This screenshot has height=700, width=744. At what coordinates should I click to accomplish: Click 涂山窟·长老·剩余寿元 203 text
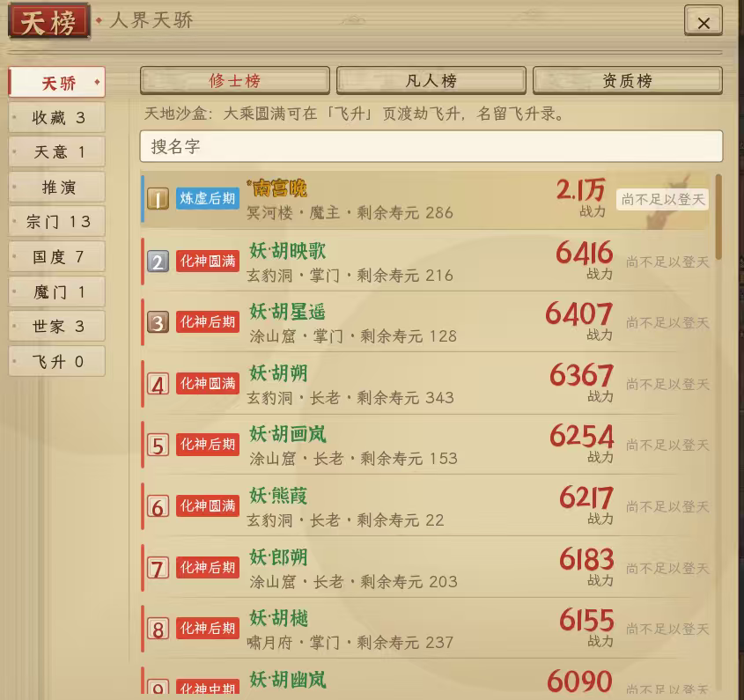coord(353,582)
